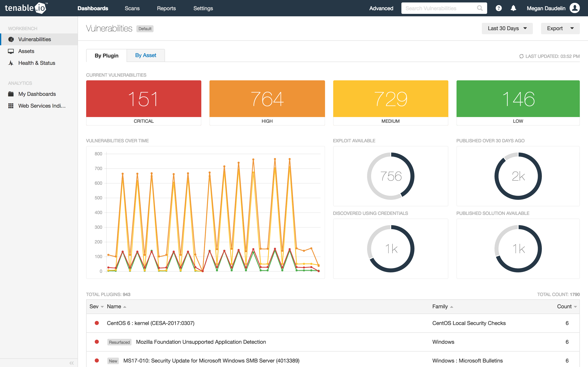588x367 pixels.
Task: Click the Megan Daudelin profile icon
Action: [577, 8]
